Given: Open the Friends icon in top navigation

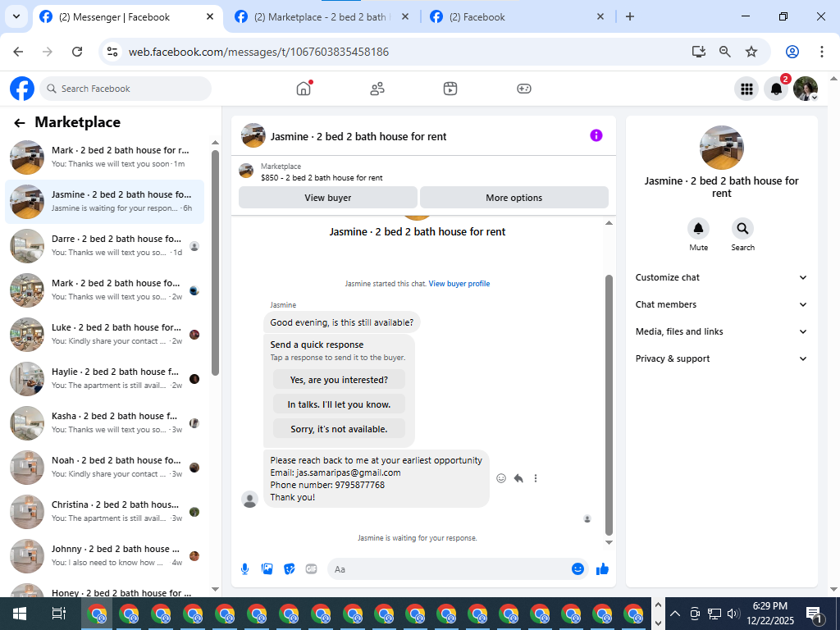Looking at the screenshot, I should coord(377,89).
